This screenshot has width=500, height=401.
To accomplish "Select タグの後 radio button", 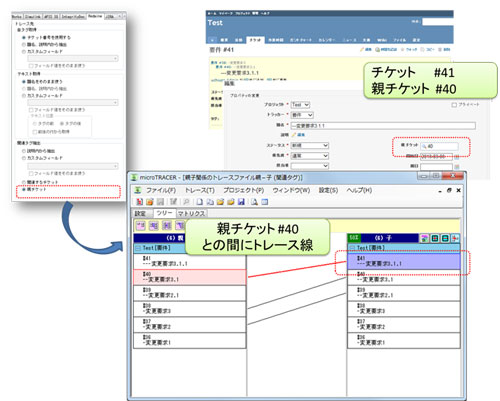I will click(x=62, y=123).
